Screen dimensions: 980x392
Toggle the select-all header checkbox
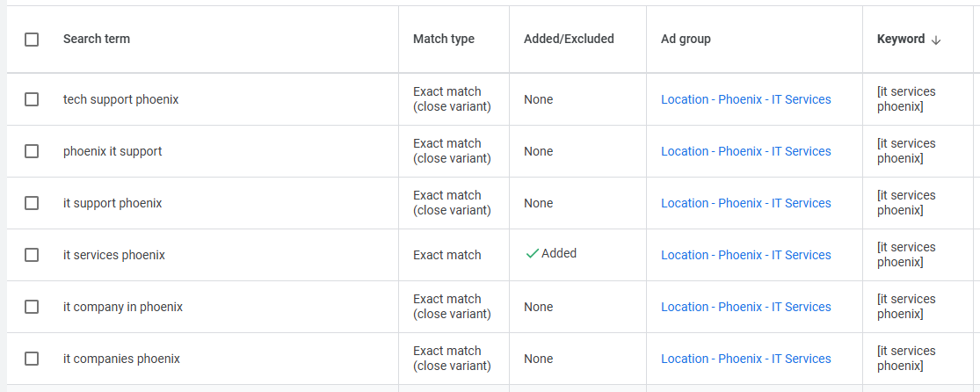coord(32,40)
